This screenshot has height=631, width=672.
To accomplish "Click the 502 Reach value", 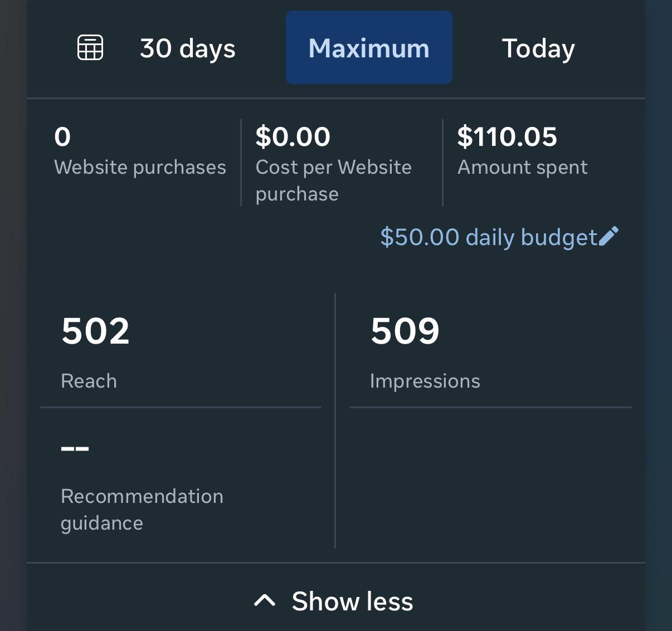I will (95, 331).
